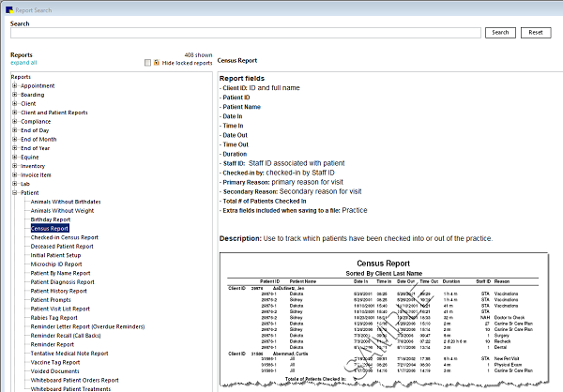
Task: Click the Reset button
Action: click(536, 32)
